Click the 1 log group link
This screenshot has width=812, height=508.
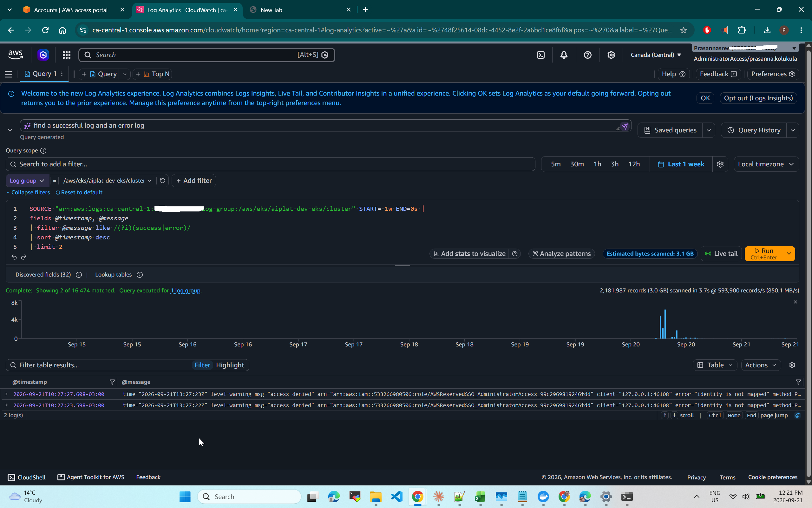(x=185, y=290)
